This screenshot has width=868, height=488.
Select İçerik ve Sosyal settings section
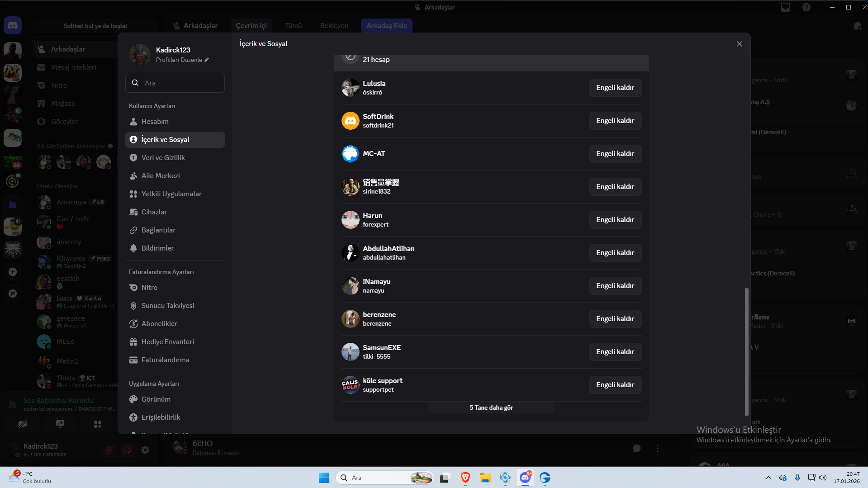pyautogui.click(x=175, y=140)
